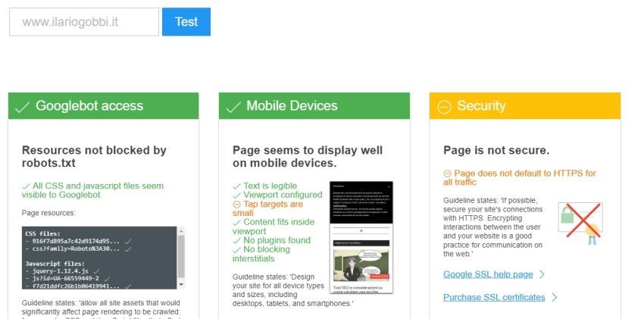
Task: Click 'Content fits inside viewport' item
Action: coord(274,227)
